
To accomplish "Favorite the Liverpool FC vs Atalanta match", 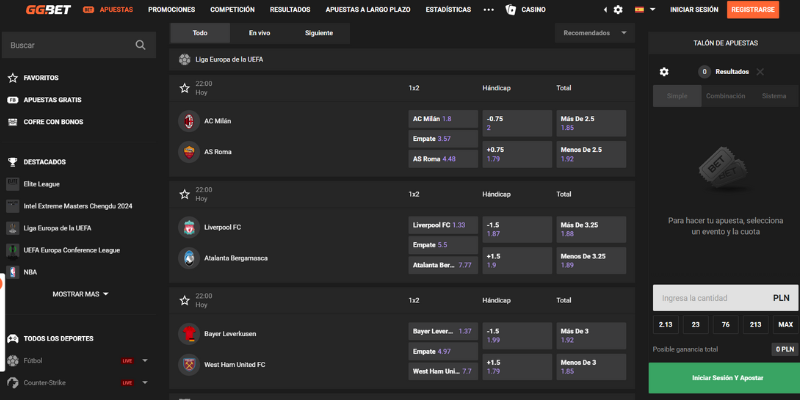I will pos(185,194).
